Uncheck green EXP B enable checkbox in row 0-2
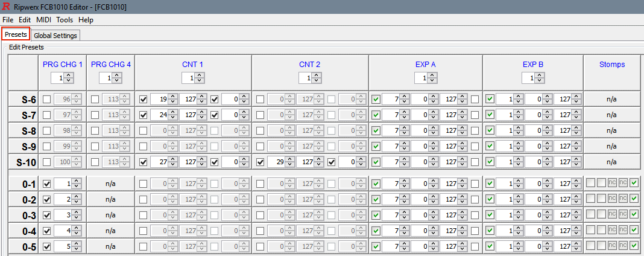The image size is (644, 256). click(490, 200)
